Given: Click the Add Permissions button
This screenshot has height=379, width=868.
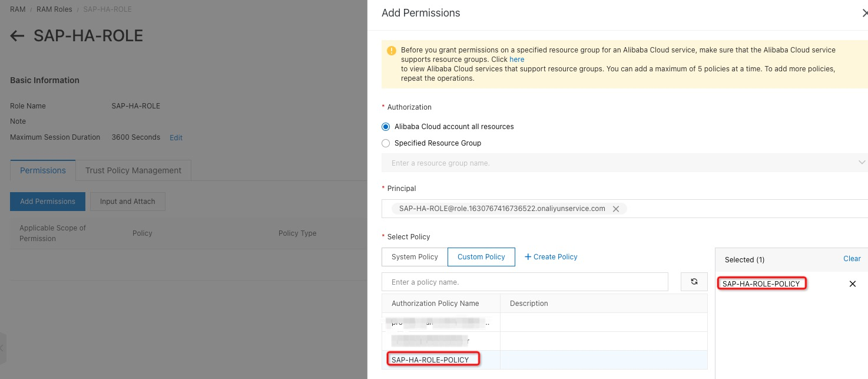Looking at the screenshot, I should tap(47, 201).
